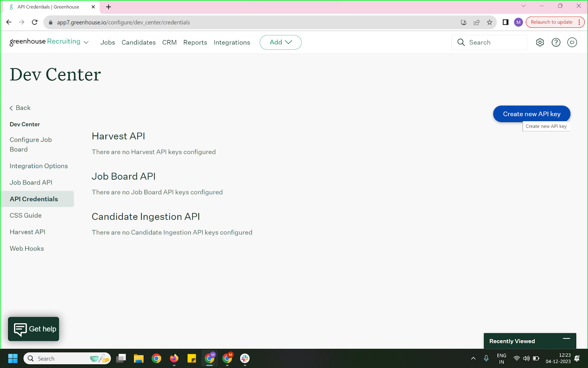View site info via the lock icon

(x=51, y=22)
